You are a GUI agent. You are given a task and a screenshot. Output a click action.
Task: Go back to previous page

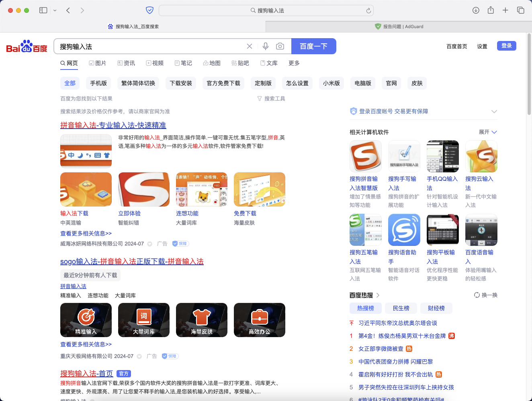[x=68, y=10]
